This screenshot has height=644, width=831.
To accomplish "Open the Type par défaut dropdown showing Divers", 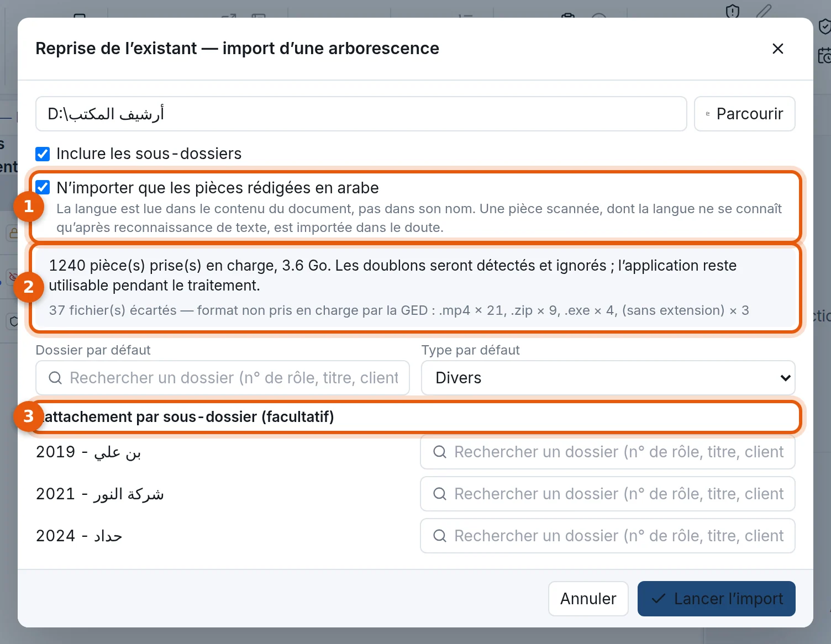I will click(x=608, y=378).
